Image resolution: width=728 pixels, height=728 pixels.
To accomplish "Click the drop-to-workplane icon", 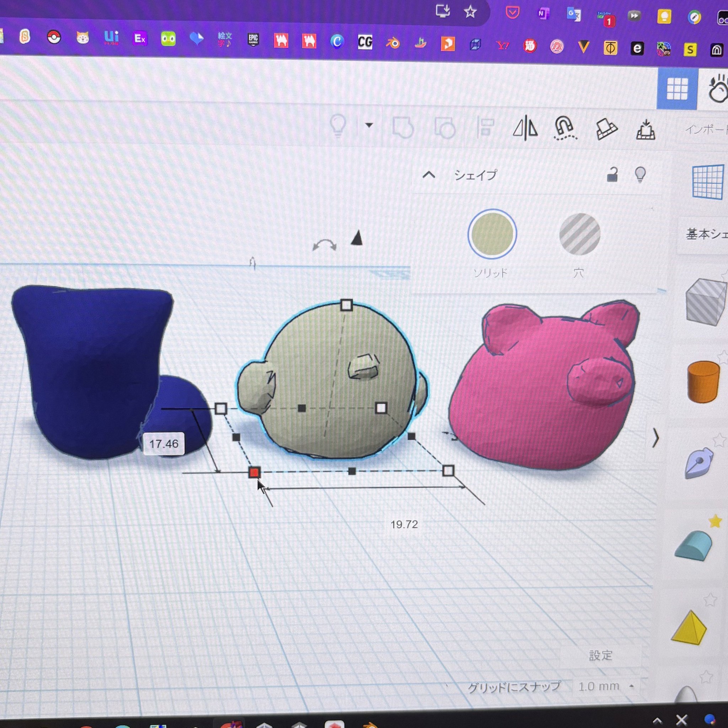I will (646, 130).
